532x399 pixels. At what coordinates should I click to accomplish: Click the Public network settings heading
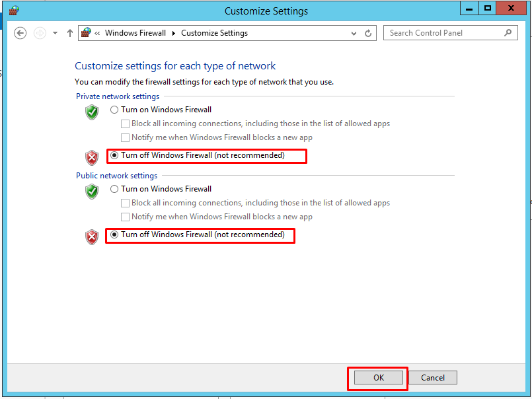pyautogui.click(x=117, y=176)
